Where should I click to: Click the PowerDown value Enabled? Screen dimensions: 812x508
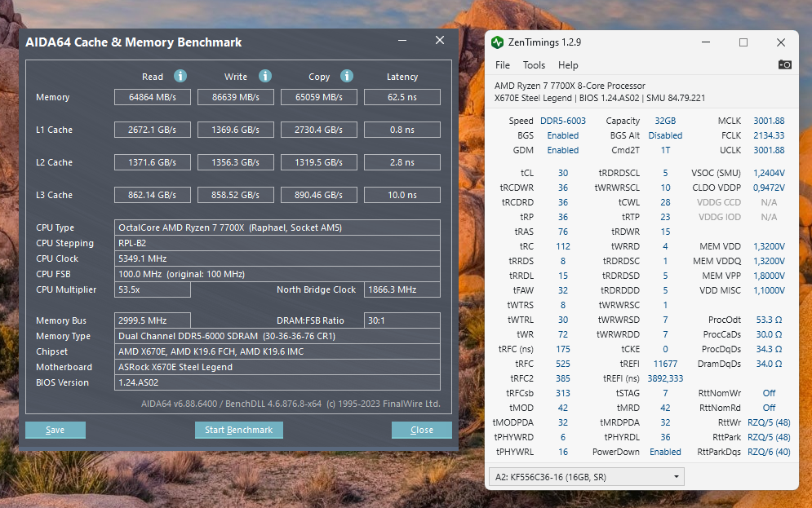point(665,452)
